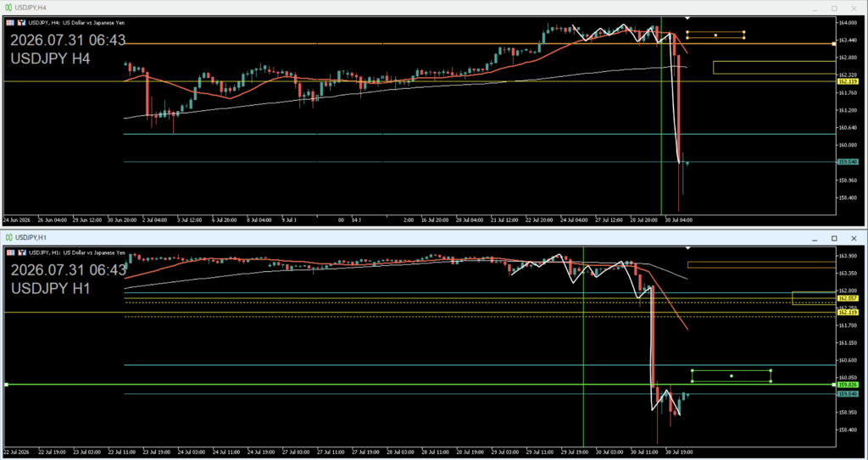Screen dimensions: 868x460
Task: Click top-left handle of green rectangle in H1 chart
Action: click(x=693, y=370)
